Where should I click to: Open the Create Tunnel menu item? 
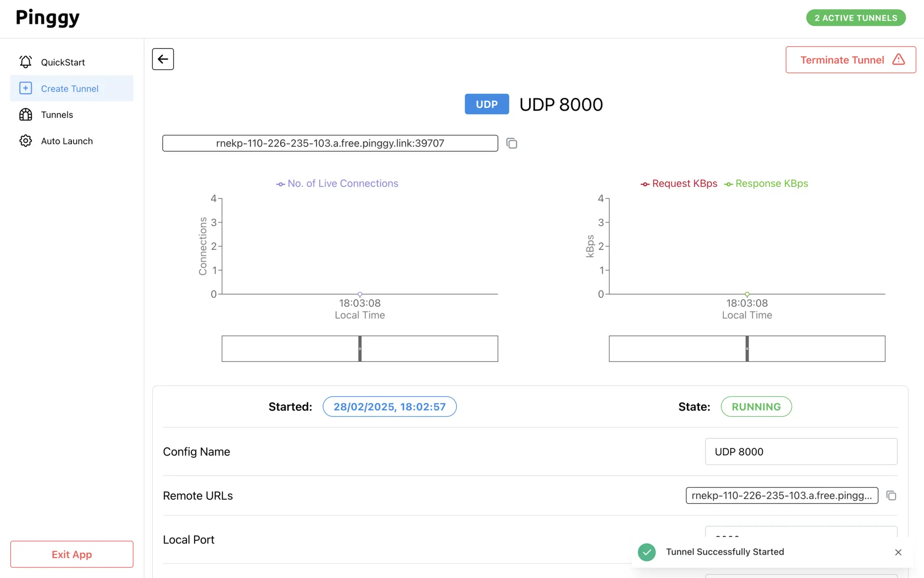coord(72,88)
